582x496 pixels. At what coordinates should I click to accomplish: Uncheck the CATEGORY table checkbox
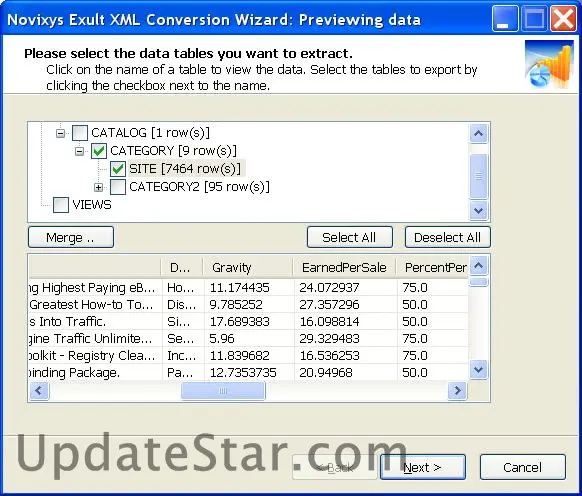[x=99, y=151]
